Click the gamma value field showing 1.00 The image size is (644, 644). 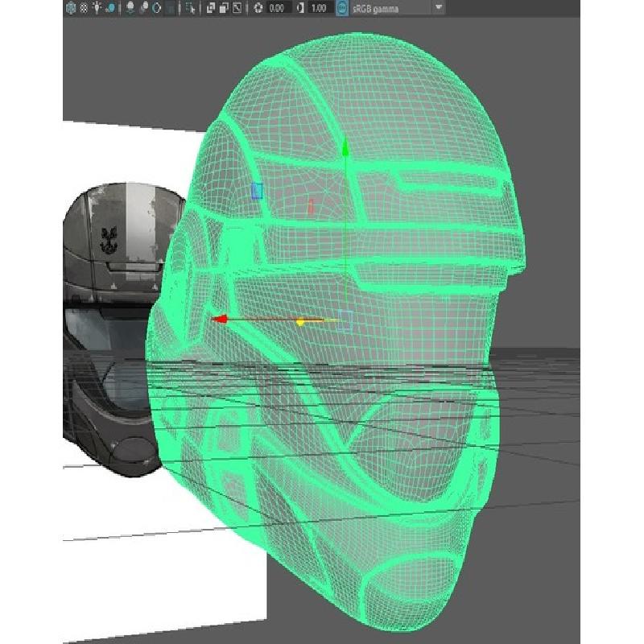pyautogui.click(x=320, y=8)
